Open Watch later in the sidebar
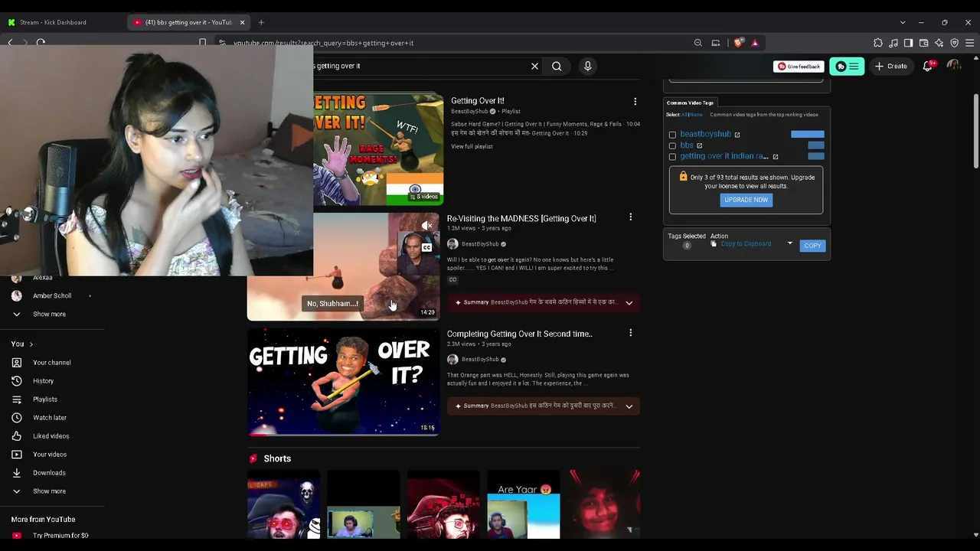Image resolution: width=980 pixels, height=551 pixels. tap(49, 417)
